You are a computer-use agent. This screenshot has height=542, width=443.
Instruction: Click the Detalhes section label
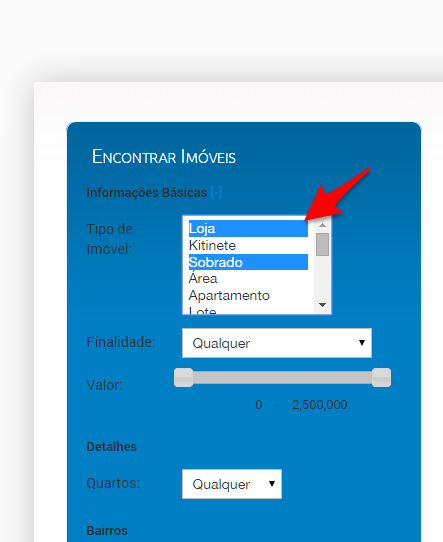111,447
